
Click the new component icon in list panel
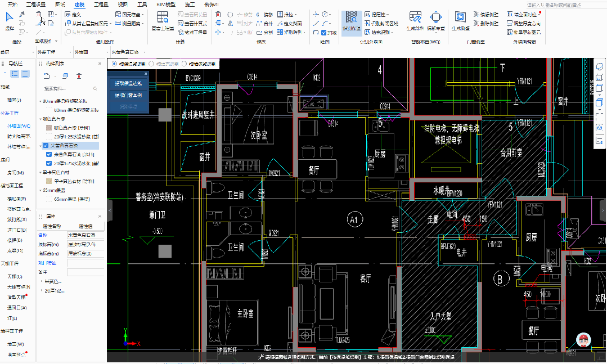coord(47,76)
